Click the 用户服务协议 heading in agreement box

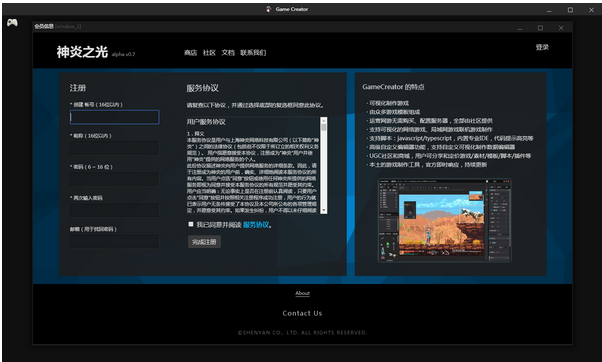pyautogui.click(x=206, y=122)
